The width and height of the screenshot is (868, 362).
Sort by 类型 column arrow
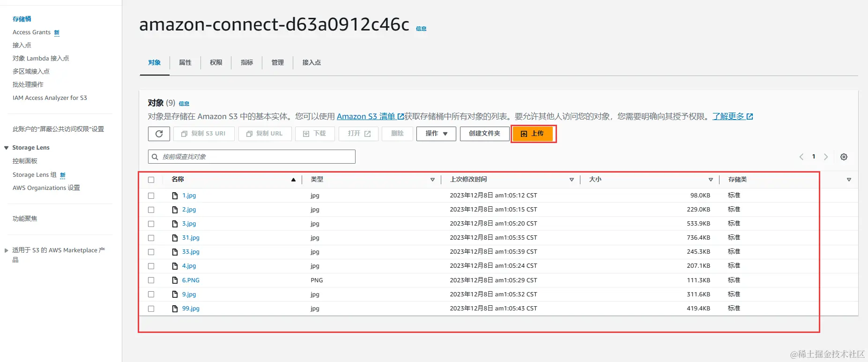[432, 180]
